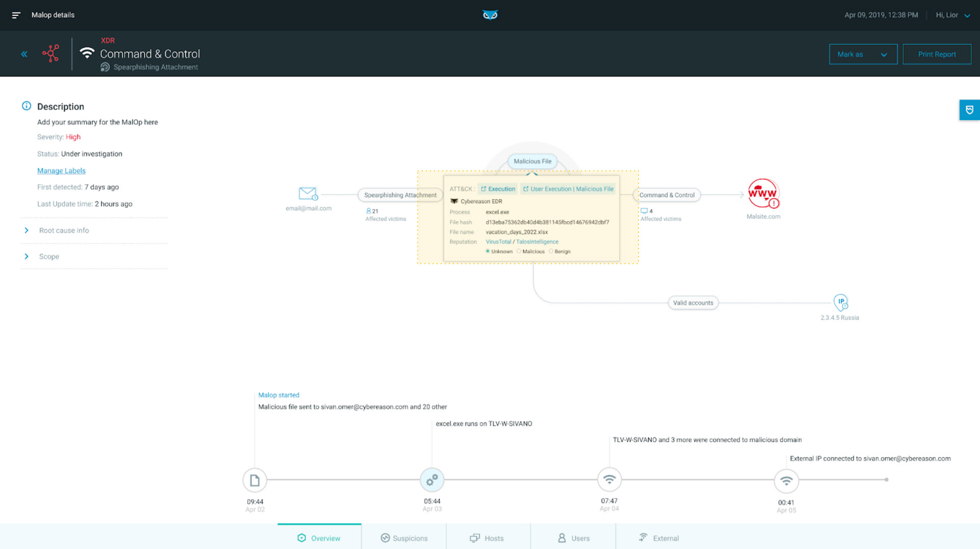Click the Command & Control node pill

pos(667,195)
